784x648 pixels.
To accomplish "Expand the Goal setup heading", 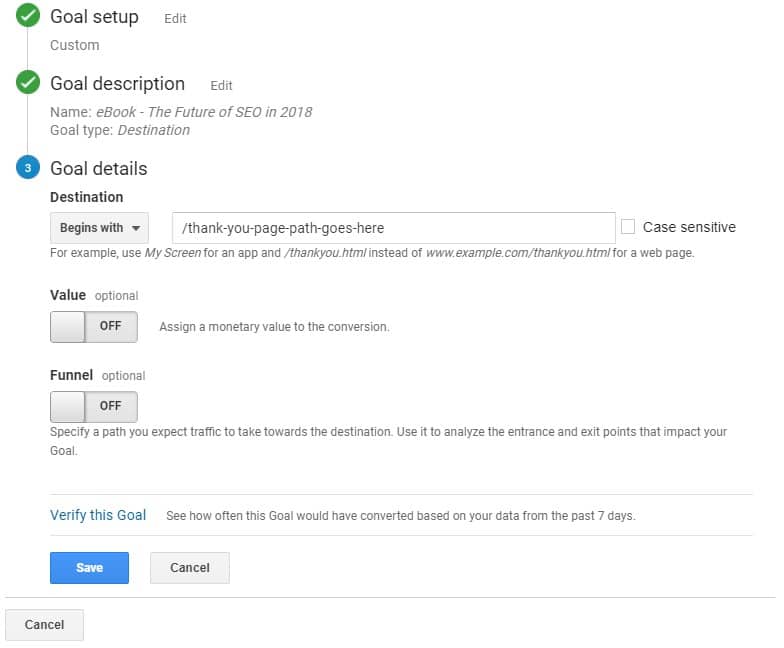I will 94,17.
